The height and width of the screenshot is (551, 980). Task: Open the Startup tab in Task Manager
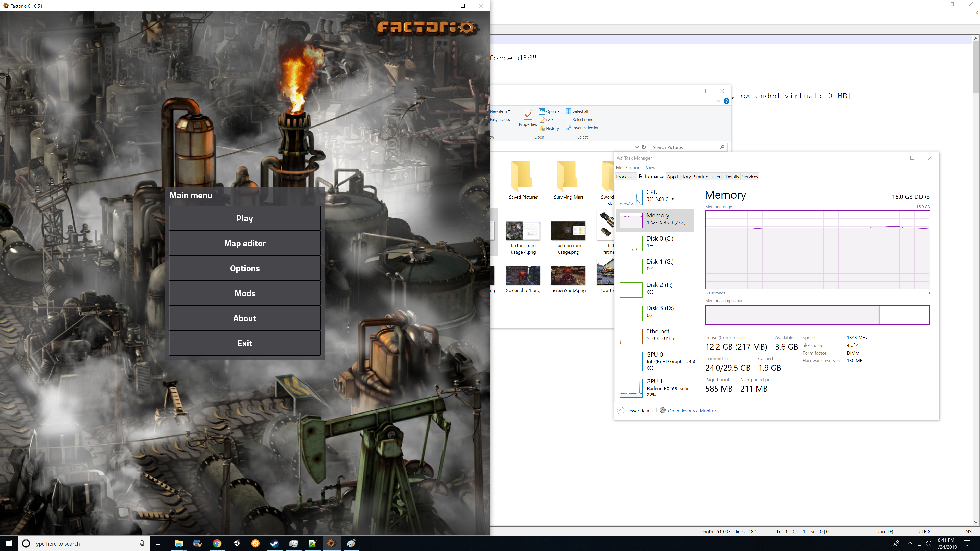coord(701,177)
